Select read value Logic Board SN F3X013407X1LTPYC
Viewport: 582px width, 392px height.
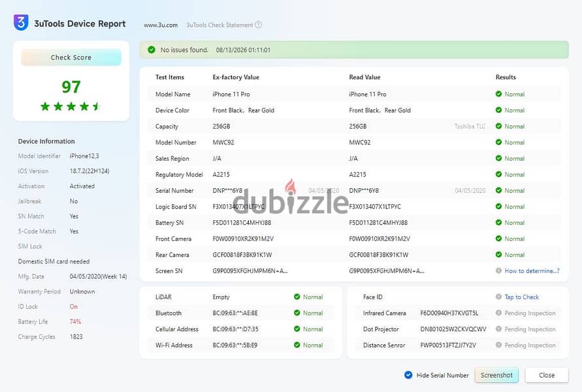tap(375, 206)
